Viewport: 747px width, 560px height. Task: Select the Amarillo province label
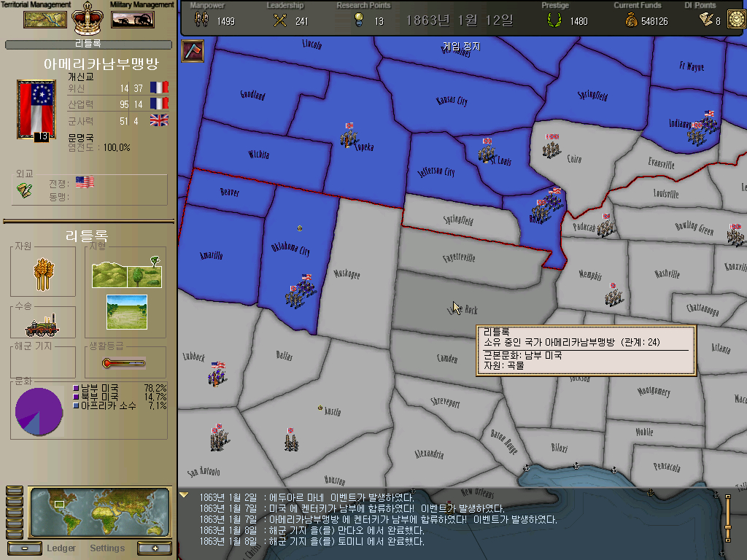pyautogui.click(x=211, y=255)
